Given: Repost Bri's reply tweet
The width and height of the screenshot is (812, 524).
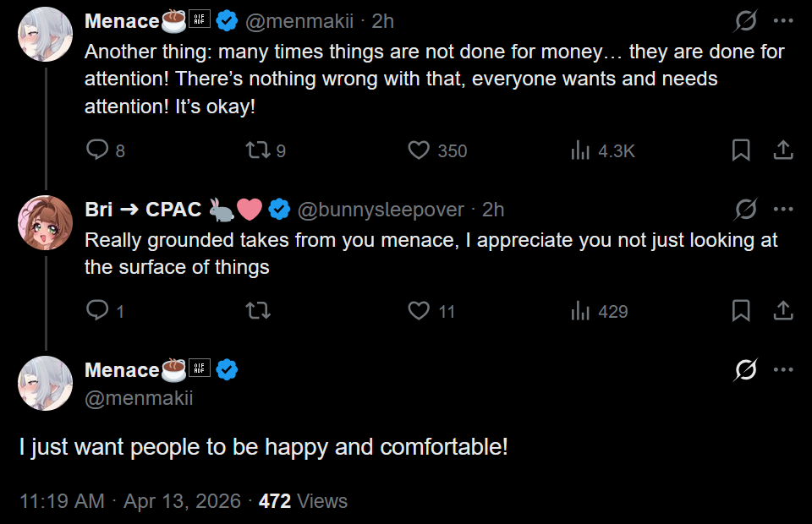Looking at the screenshot, I should (x=257, y=311).
